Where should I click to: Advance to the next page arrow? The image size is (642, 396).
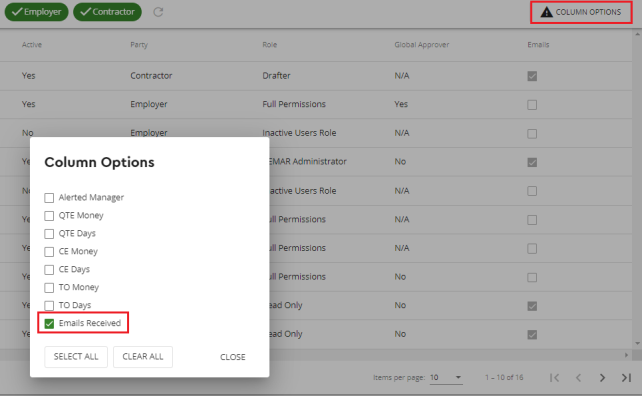coord(602,378)
